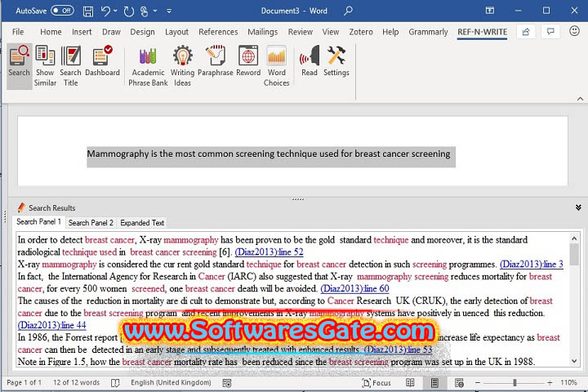Open the Mailings tab
This screenshot has width=588, height=392.
tap(262, 32)
